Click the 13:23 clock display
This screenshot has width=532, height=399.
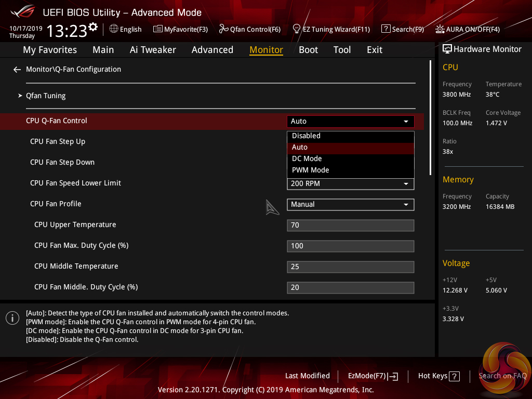coord(66,31)
